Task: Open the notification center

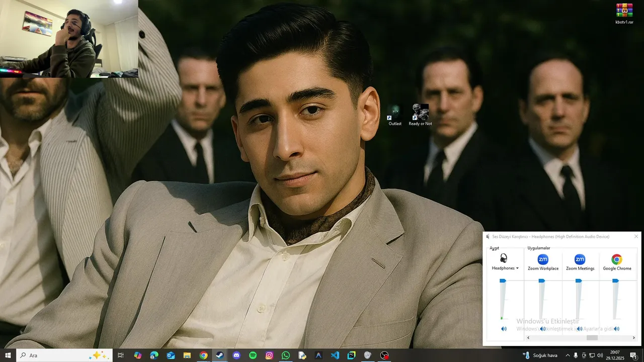Action: coord(634,355)
